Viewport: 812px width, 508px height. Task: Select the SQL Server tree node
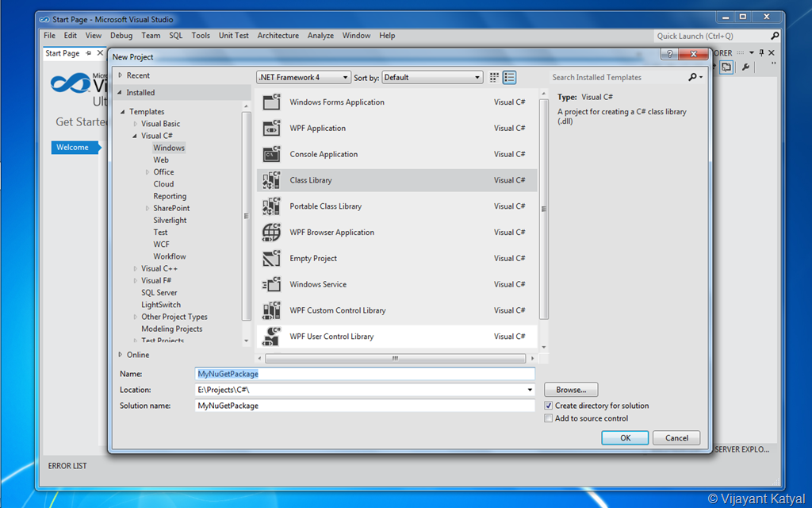tap(159, 292)
